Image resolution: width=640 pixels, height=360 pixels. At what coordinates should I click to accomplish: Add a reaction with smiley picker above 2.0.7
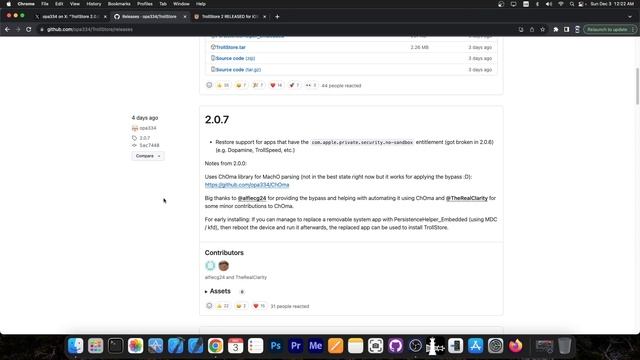tap(209, 85)
